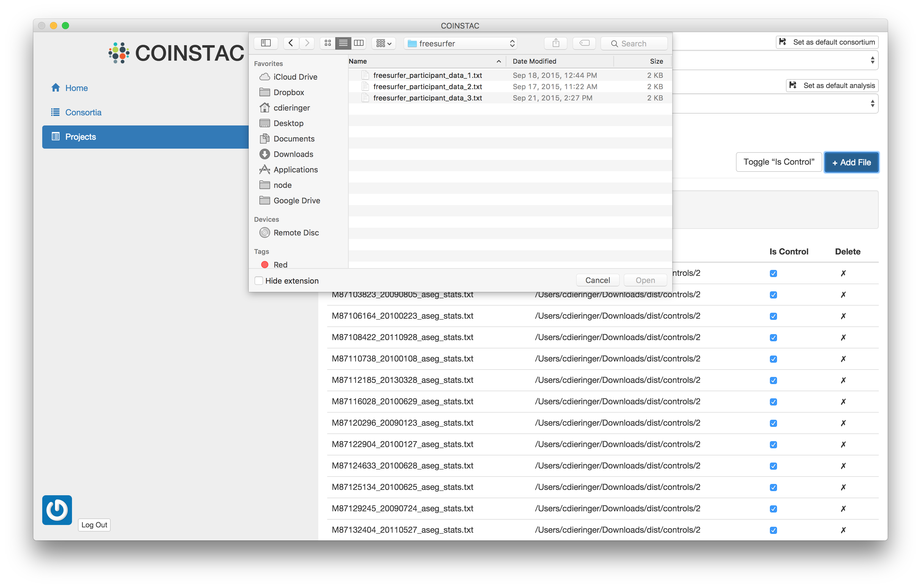Select freesurfer_participant_data_2.txt file
The height and width of the screenshot is (588, 921).
coord(427,87)
